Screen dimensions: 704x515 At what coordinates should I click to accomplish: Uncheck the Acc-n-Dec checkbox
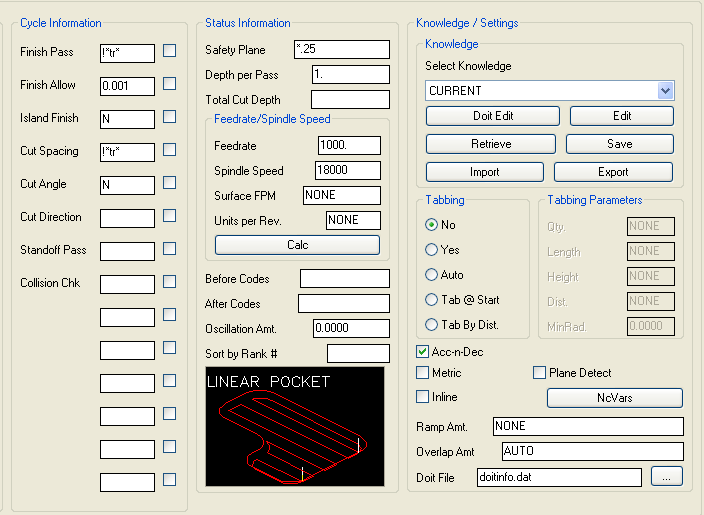(x=422, y=352)
